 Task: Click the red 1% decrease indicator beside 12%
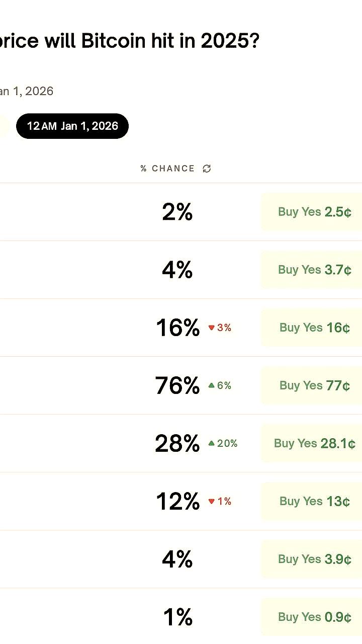coord(220,501)
